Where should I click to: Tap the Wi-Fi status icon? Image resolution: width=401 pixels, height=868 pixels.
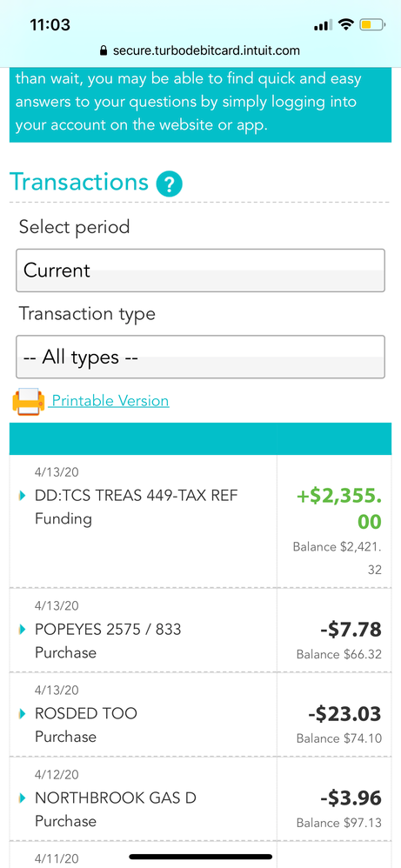tap(347, 24)
